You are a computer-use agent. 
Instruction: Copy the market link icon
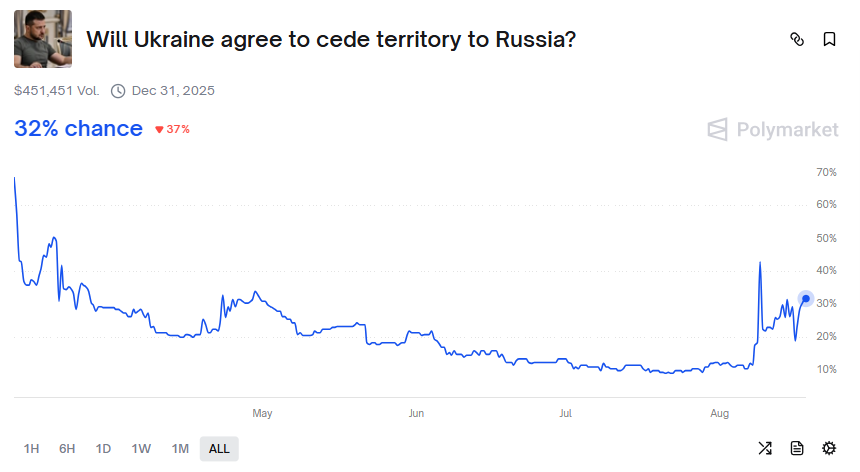coord(797,39)
